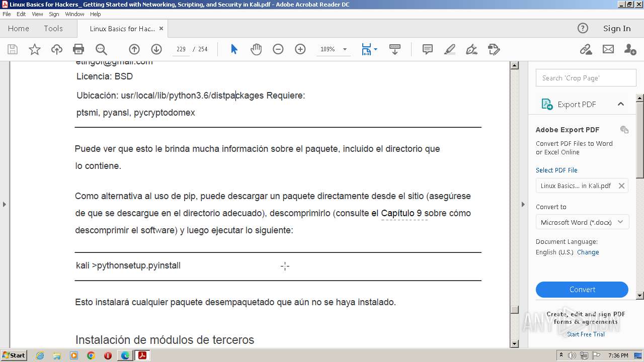Screen dimensions: 644x362
Task: Open Chrome from the taskbar
Action: pyautogui.click(x=91, y=355)
